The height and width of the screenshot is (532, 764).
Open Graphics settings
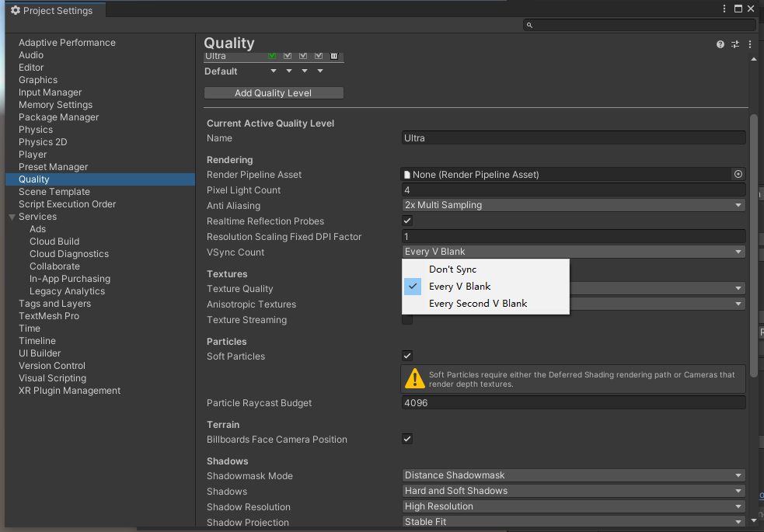[x=38, y=80]
